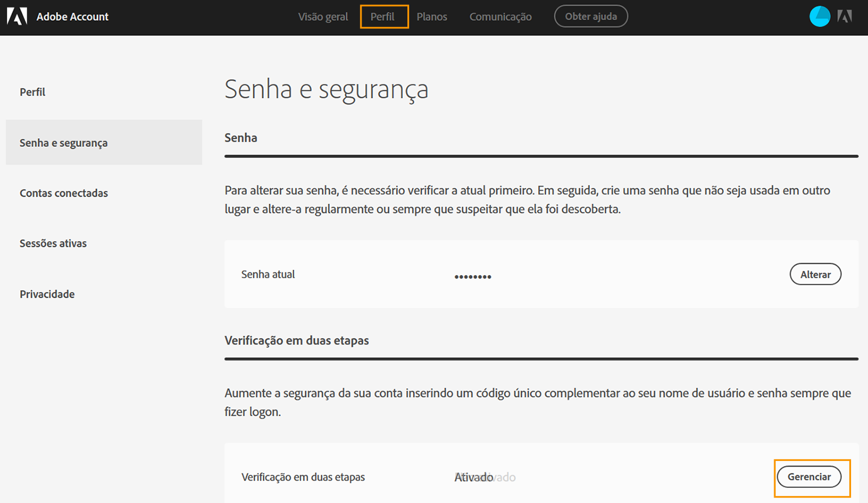This screenshot has width=868, height=503.
Task: Select Senha e segurança in the sidebar
Action: [x=63, y=143]
